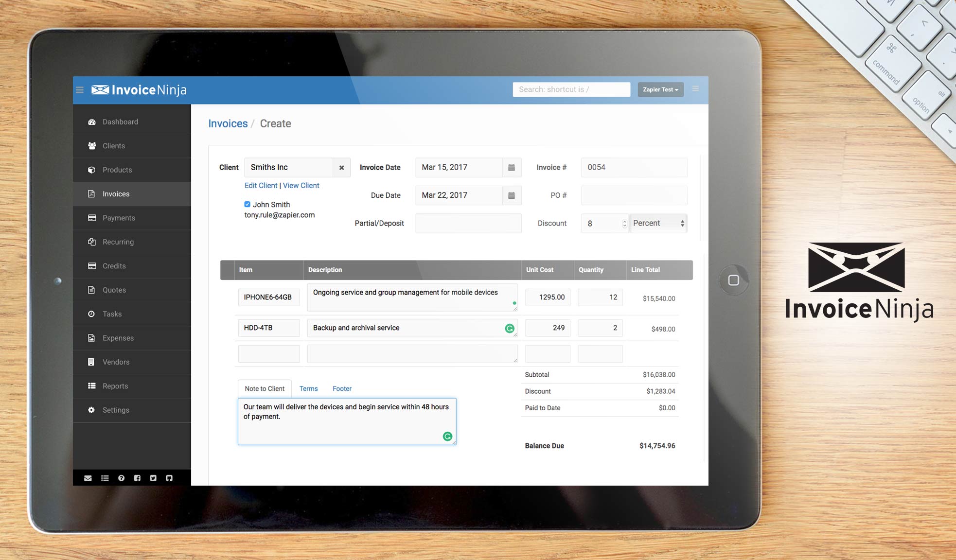This screenshot has width=956, height=560.
Task: Open right-side panel menu icon in header
Action: (x=695, y=89)
